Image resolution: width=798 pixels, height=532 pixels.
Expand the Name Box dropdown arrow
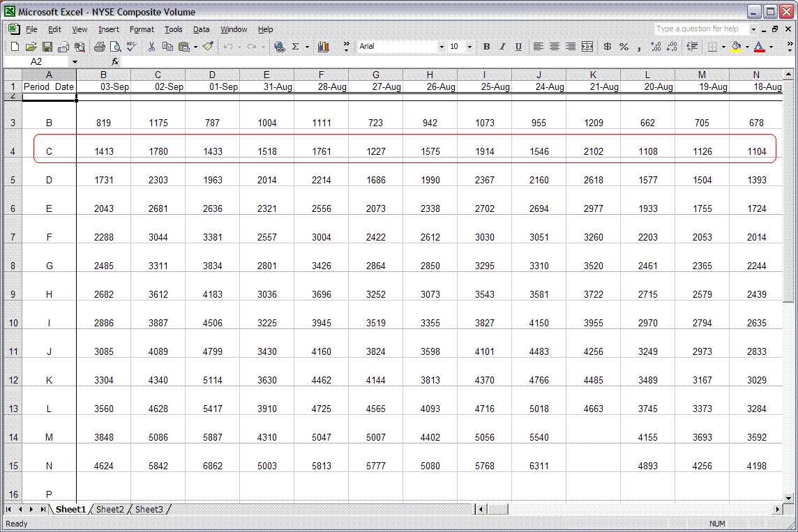click(75, 61)
